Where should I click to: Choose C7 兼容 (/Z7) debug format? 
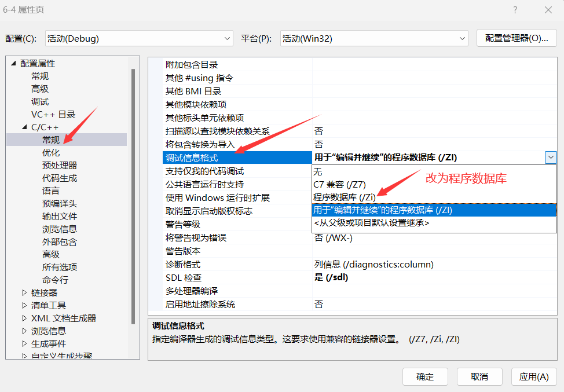(x=338, y=184)
